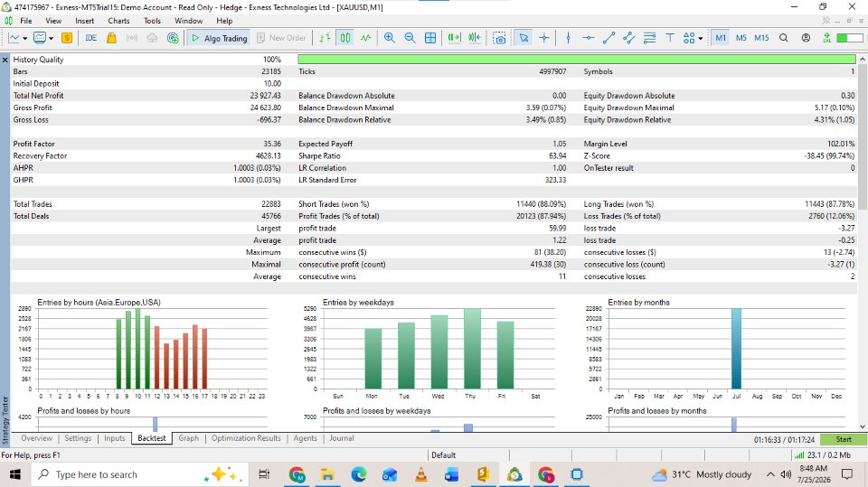Screen dimensions: 868x487
Task: Click the New Order button
Action: point(281,38)
